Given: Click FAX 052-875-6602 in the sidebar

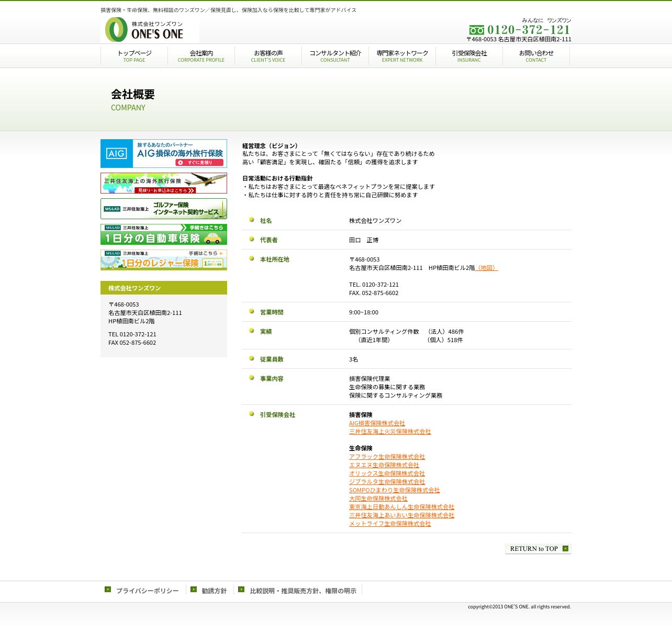Looking at the screenshot, I should pos(132,343).
